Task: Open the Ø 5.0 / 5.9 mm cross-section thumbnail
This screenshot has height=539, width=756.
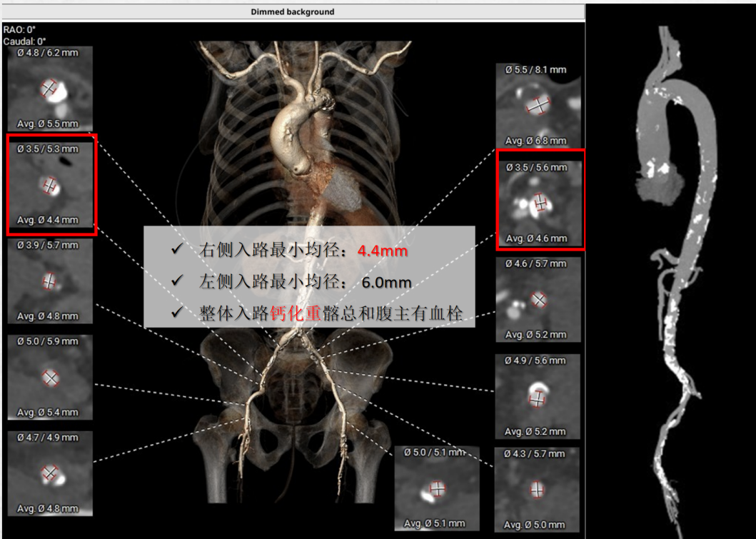Action: tap(50, 377)
